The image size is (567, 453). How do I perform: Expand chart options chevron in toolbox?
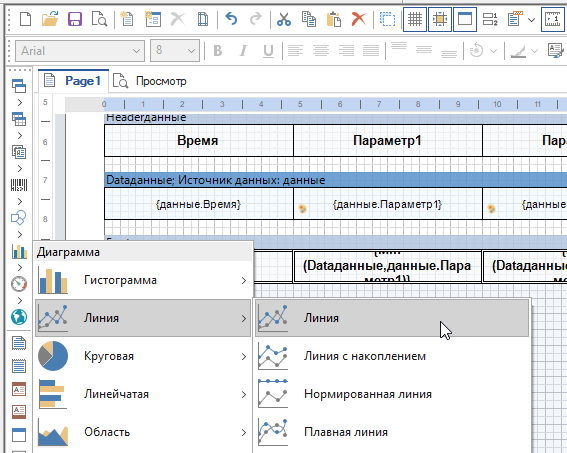(20, 268)
